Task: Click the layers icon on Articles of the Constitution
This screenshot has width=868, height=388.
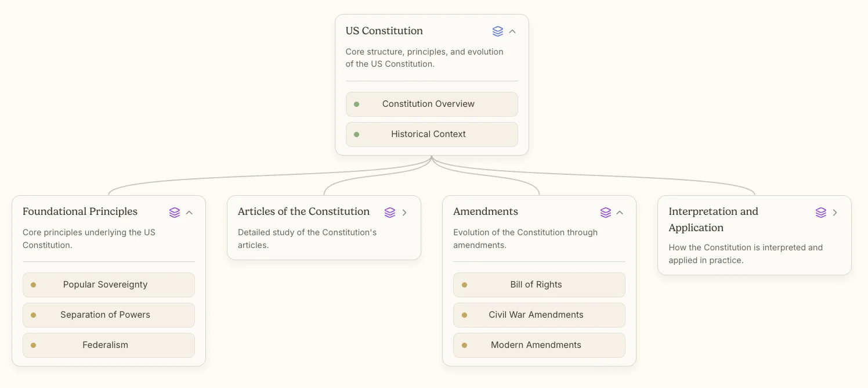Action: pos(390,213)
